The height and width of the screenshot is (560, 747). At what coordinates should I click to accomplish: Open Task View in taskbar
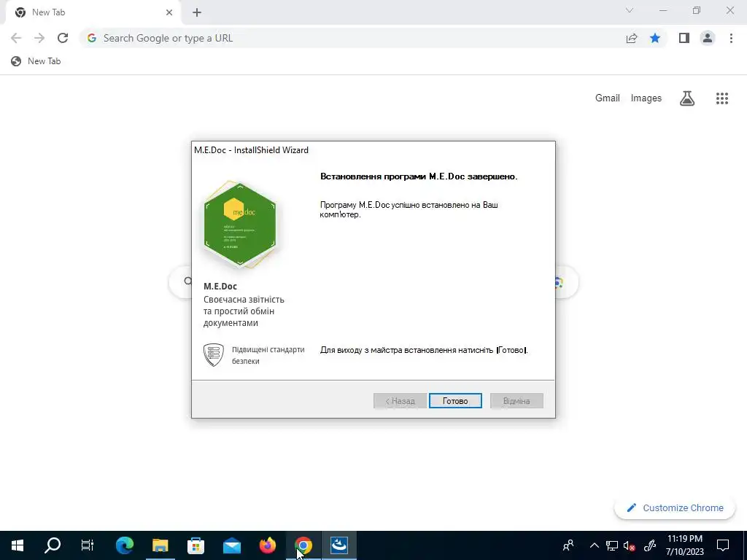coord(88,545)
